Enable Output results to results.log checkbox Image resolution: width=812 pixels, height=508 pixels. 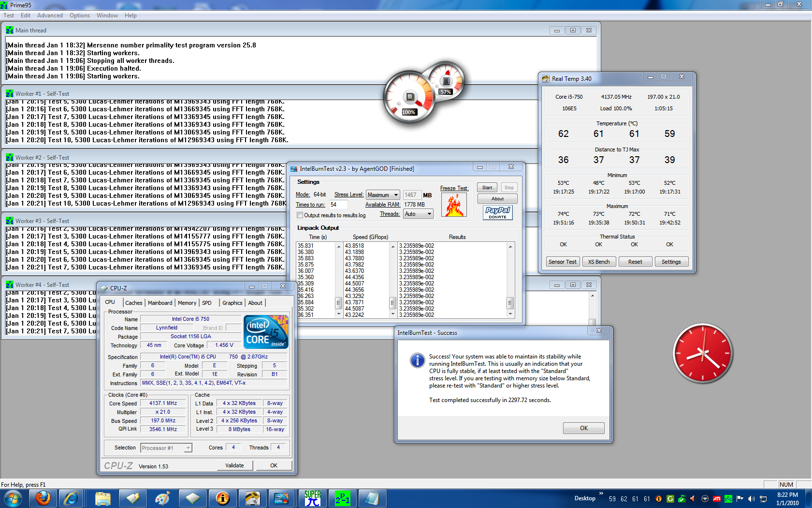(x=300, y=215)
